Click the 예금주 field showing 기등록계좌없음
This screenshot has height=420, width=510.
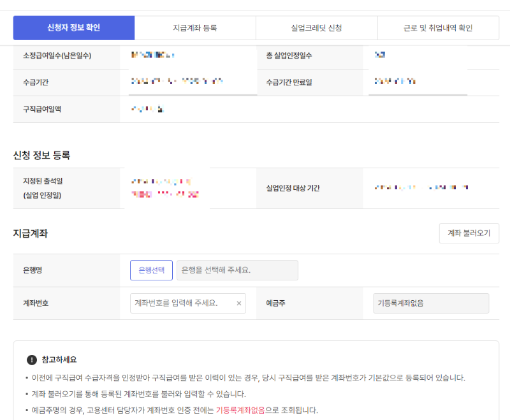click(x=431, y=303)
